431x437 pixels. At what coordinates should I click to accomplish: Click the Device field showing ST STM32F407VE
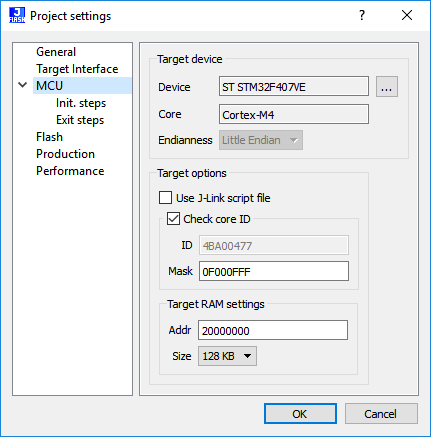pyautogui.click(x=294, y=86)
